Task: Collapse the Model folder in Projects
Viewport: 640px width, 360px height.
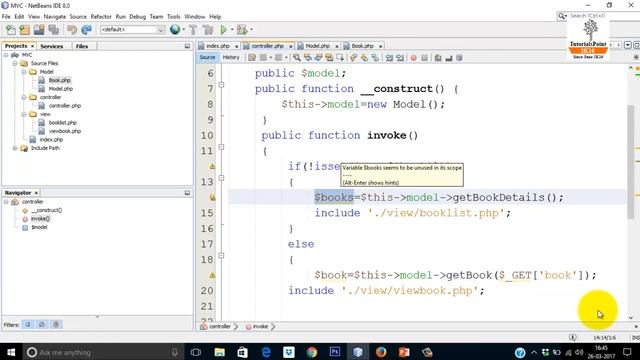Action: coord(24,72)
